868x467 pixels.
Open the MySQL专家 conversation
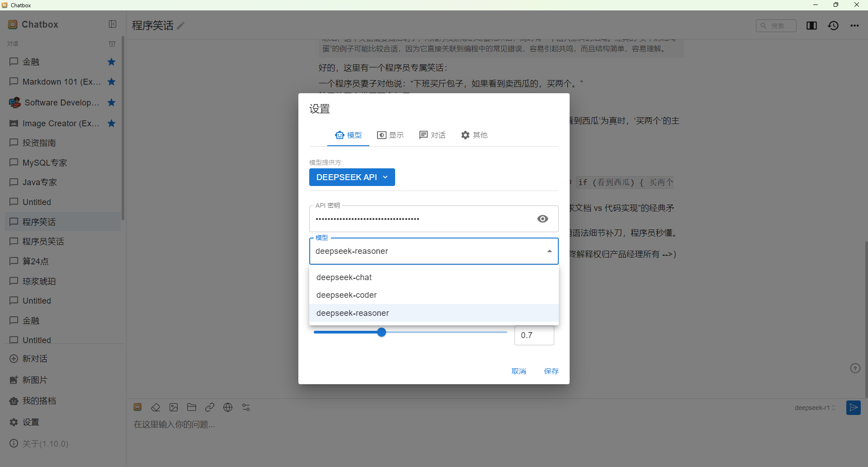[62, 163]
